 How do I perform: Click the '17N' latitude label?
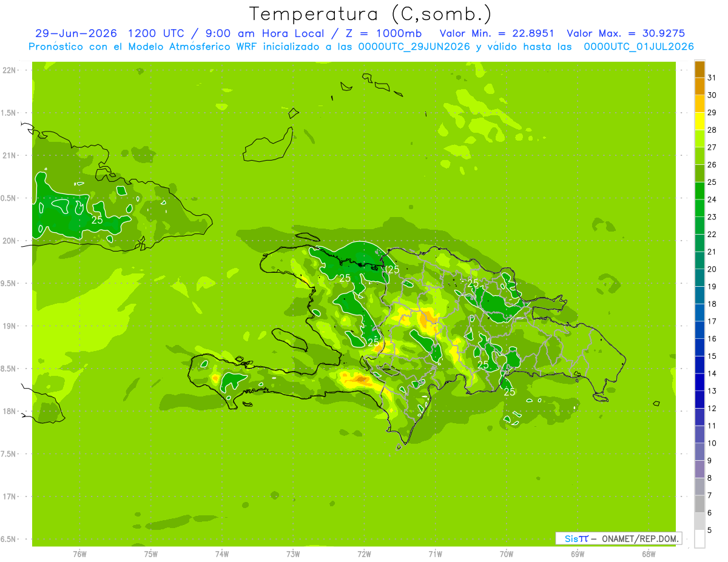(8, 497)
